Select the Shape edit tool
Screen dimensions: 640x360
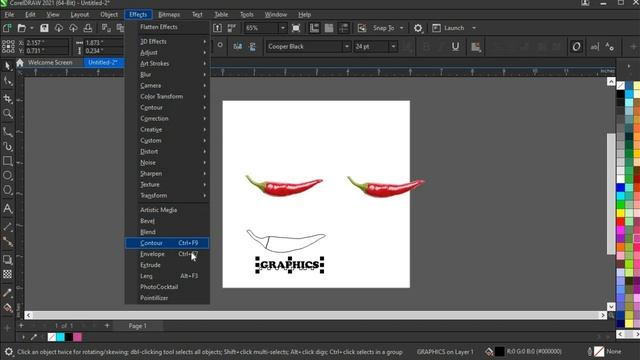pos(7,81)
